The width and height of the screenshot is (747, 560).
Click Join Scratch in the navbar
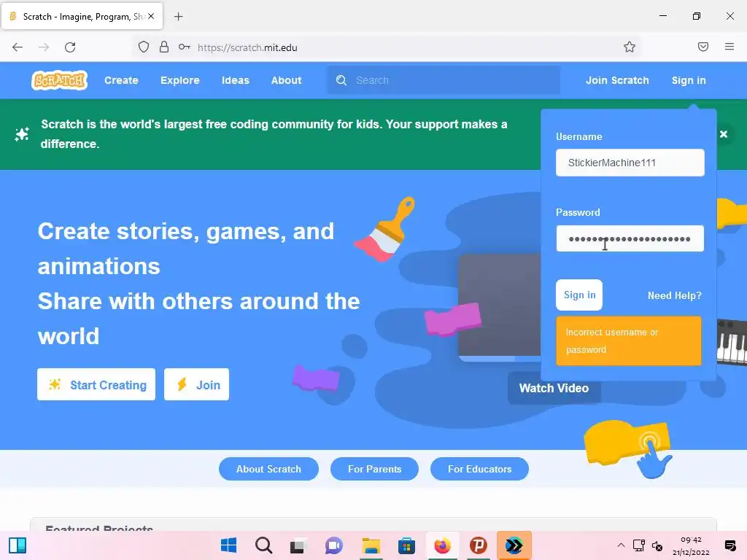point(617,80)
